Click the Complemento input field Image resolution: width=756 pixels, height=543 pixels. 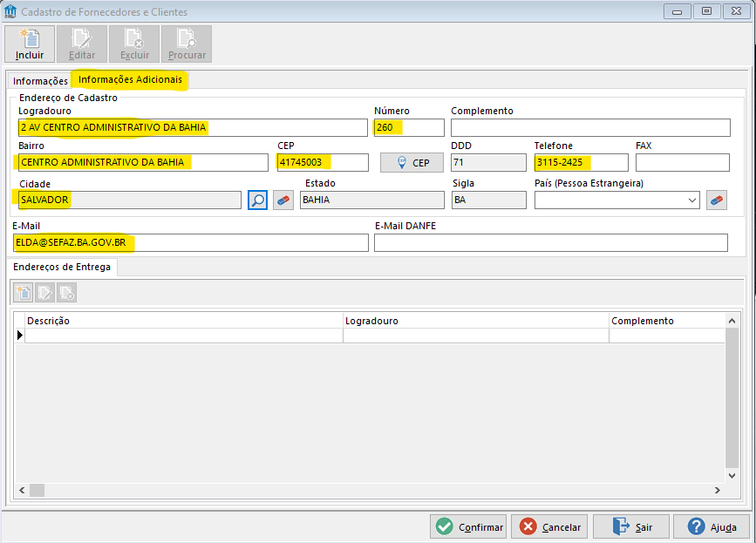coord(590,127)
